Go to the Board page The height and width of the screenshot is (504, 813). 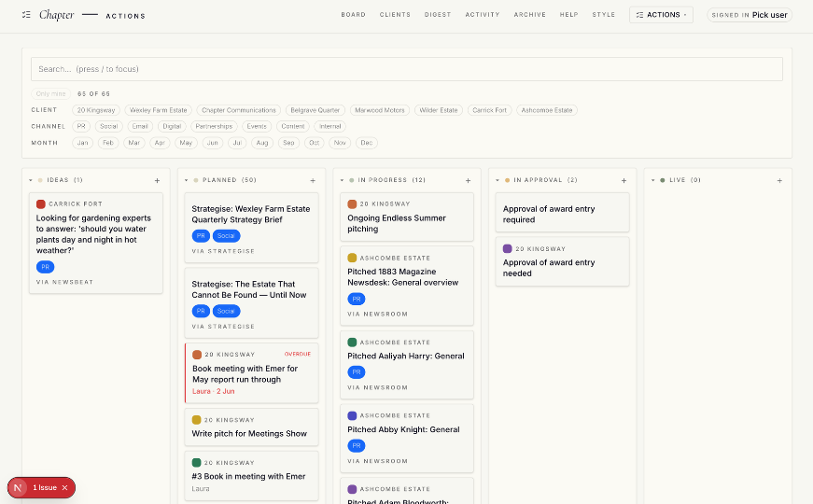tap(353, 15)
